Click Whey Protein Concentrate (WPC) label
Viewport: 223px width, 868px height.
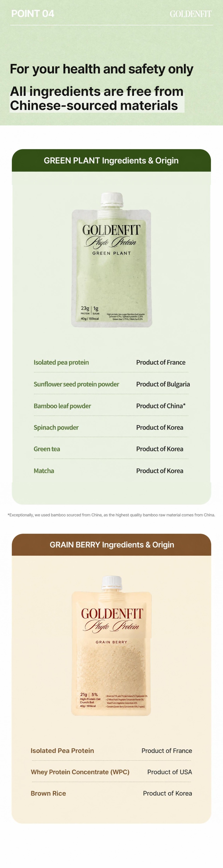tap(80, 772)
